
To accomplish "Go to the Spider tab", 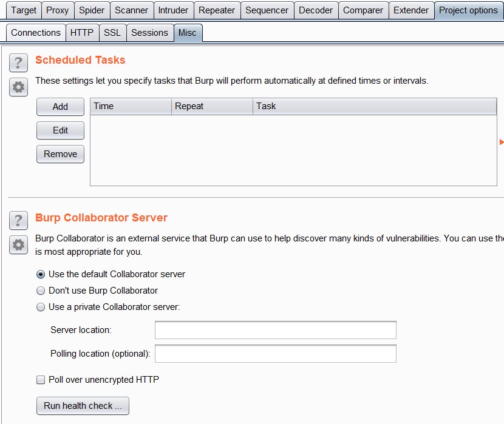I will click(x=92, y=10).
